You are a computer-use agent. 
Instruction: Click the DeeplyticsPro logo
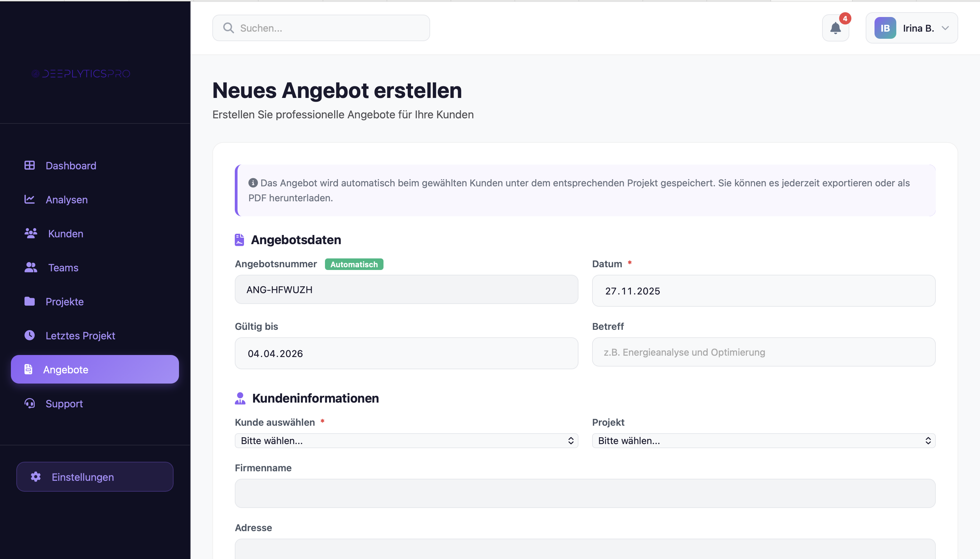tap(81, 74)
